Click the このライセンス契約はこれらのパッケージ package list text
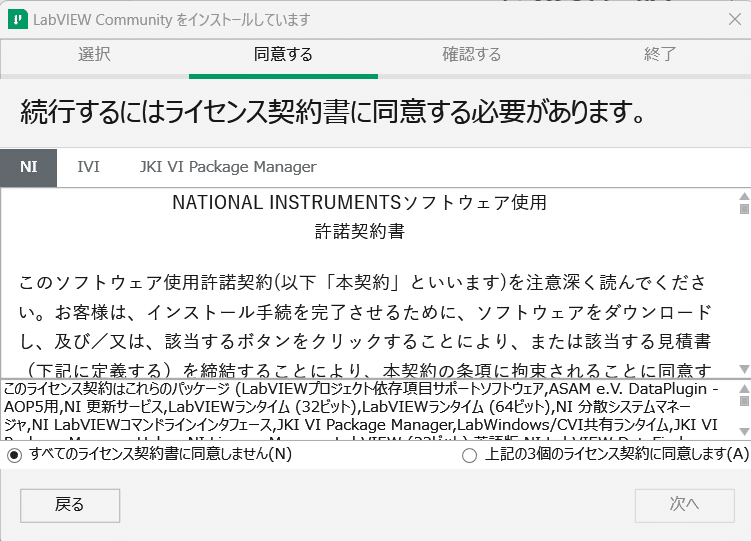Image resolution: width=751 pixels, height=541 pixels. (x=361, y=411)
